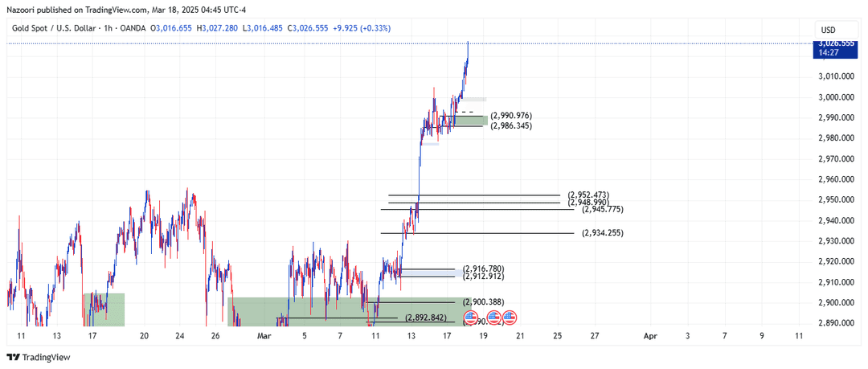Select the small green rectangle above date 17 in February
Image resolution: width=868 pixels, height=369 pixels.
(104, 310)
